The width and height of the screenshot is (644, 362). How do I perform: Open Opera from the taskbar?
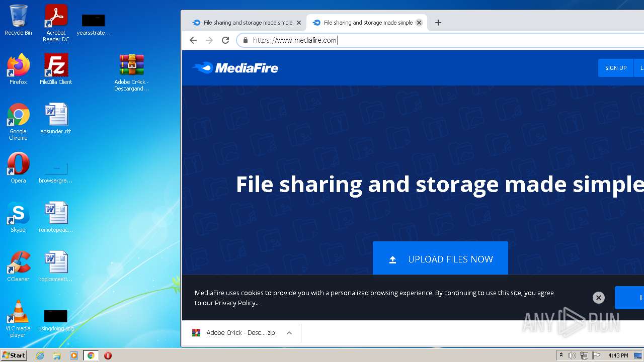(108, 355)
